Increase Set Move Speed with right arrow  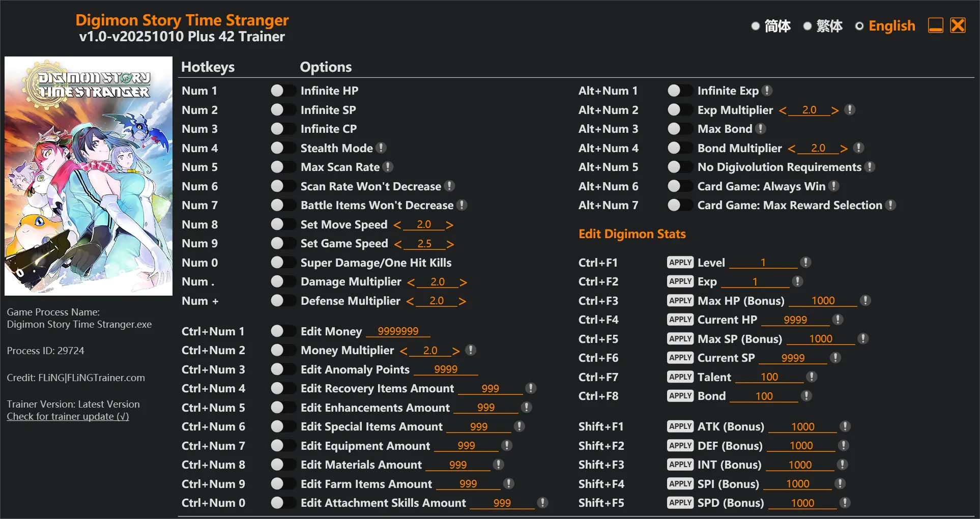[449, 225]
